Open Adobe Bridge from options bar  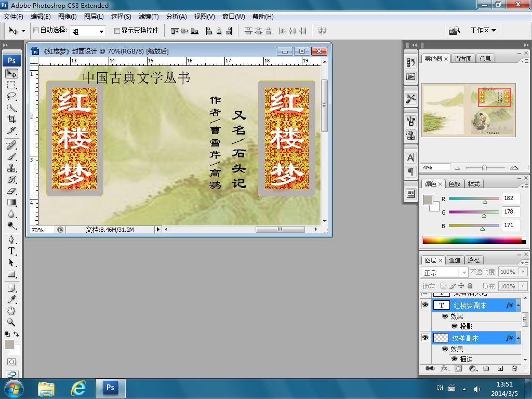(x=454, y=31)
